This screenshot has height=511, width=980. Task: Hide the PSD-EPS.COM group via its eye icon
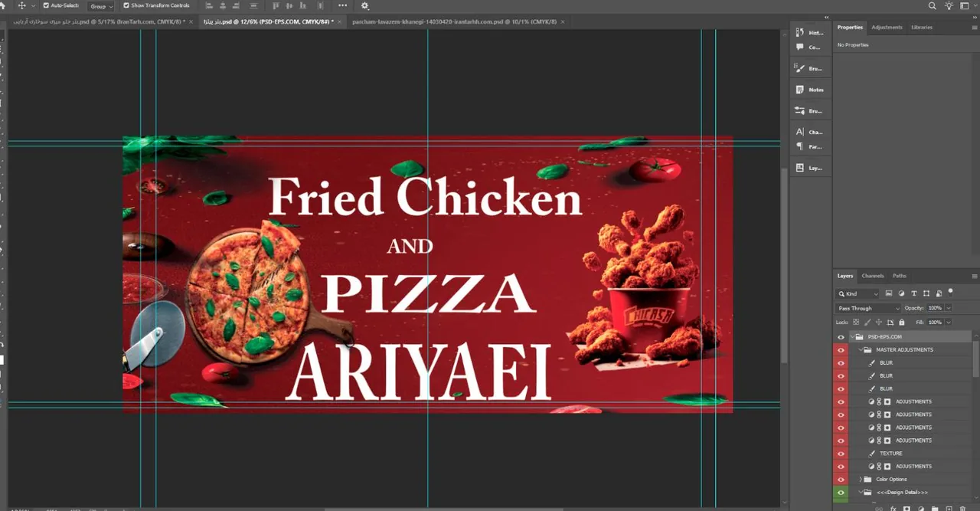coord(841,337)
